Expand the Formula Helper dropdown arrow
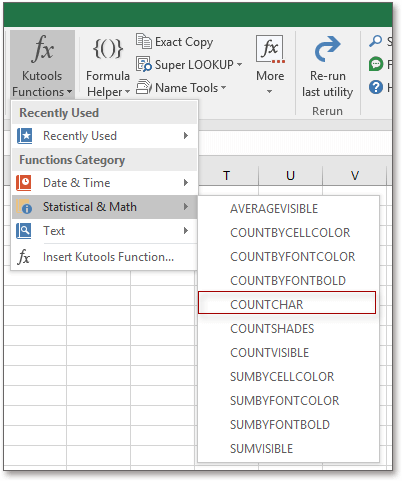 pyautogui.click(x=127, y=91)
